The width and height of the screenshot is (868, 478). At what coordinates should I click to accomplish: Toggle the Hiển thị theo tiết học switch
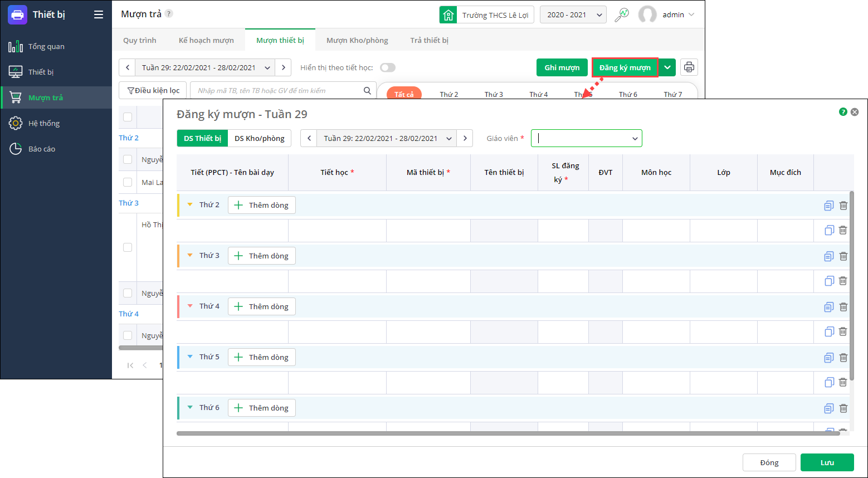pyautogui.click(x=388, y=67)
